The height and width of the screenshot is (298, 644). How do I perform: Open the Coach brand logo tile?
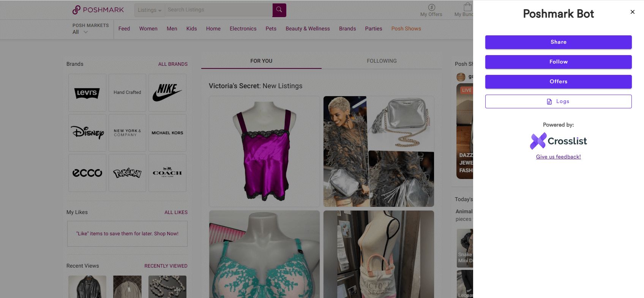(x=167, y=173)
